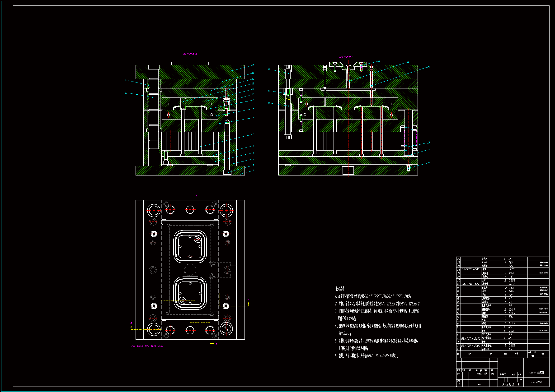Click the SECTION B-B view title
This screenshot has height=392, width=555.
346,57
